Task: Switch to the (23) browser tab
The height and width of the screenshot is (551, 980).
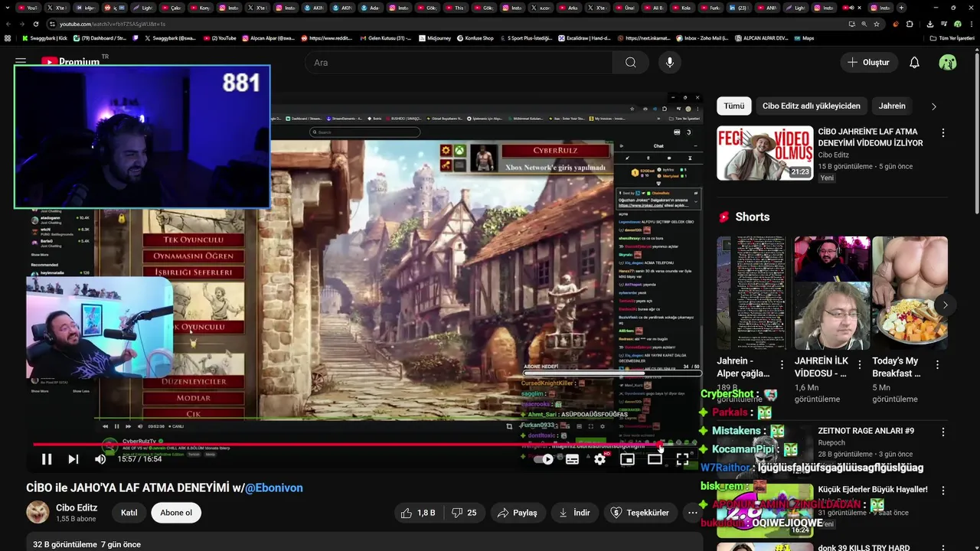Action: coord(740,8)
